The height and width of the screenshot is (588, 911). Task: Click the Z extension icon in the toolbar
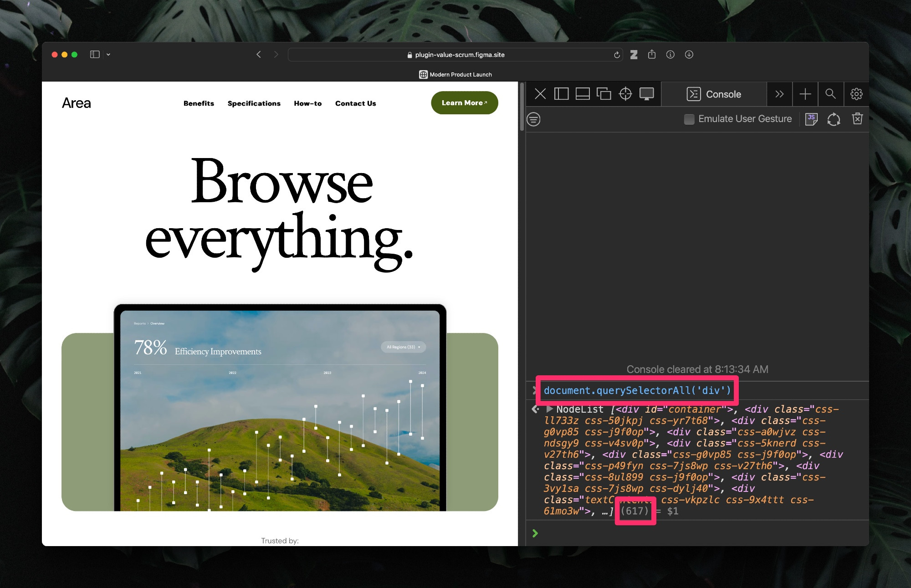point(634,55)
